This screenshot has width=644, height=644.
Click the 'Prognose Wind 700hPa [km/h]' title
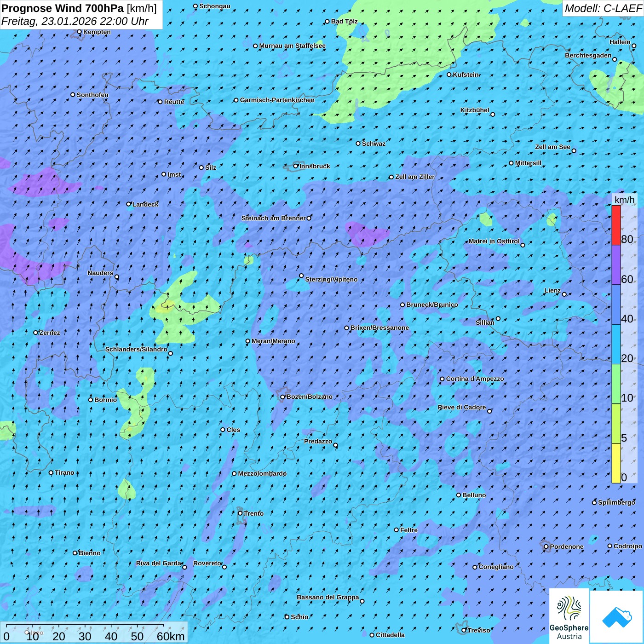click(x=79, y=8)
